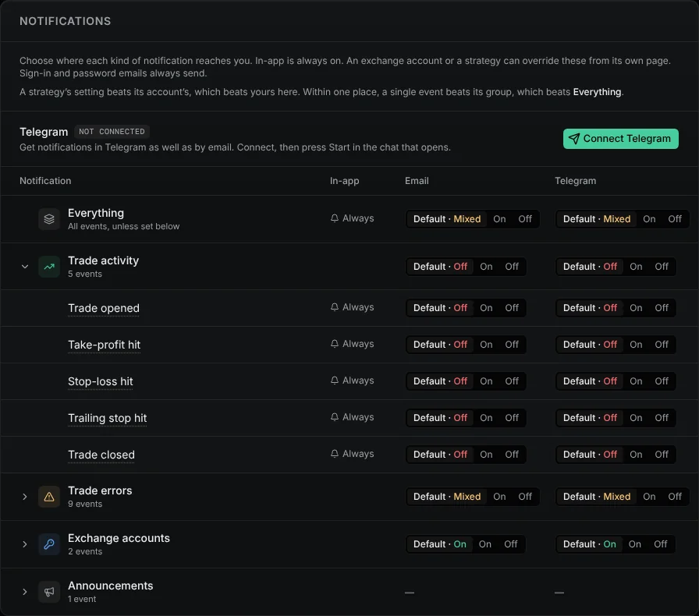Click the Stop-loss hit label
This screenshot has width=699, height=616.
click(101, 381)
